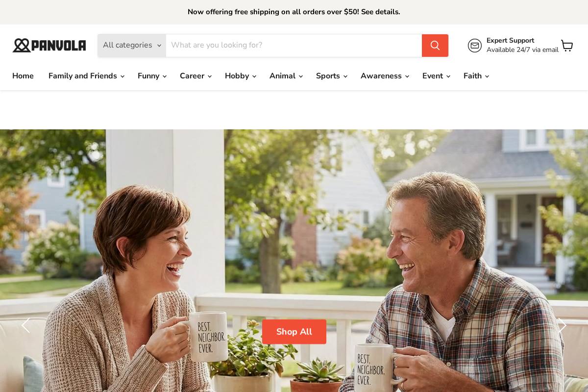Image resolution: width=588 pixels, height=392 pixels.
Task: Focus the 'What are you looking for?' search field
Action: pyautogui.click(x=294, y=46)
